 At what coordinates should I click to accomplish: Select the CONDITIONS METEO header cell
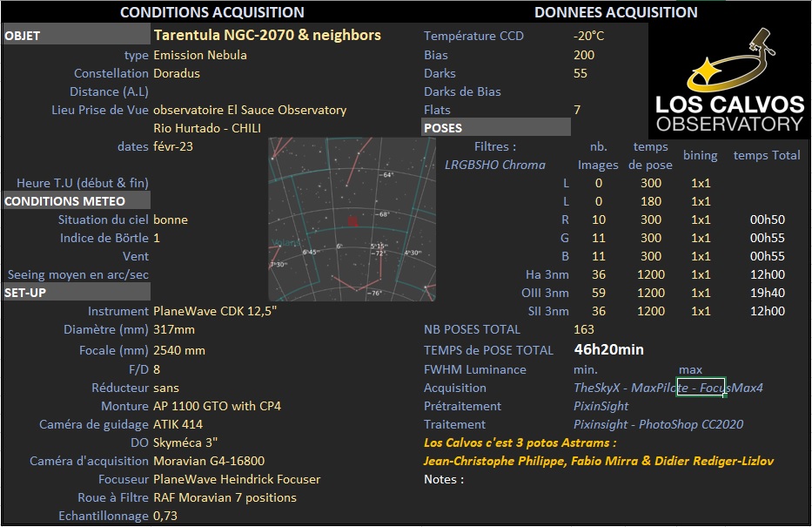pos(77,201)
